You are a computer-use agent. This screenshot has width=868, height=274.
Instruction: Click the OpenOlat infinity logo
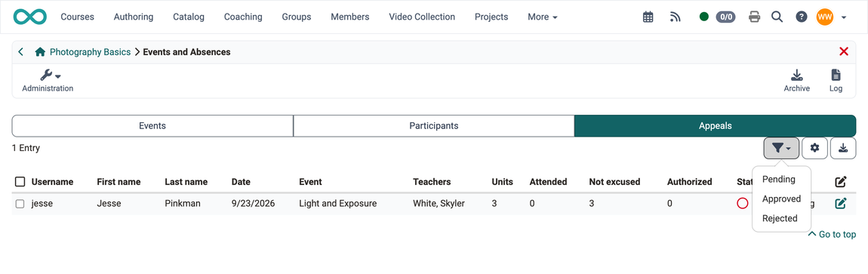tap(30, 17)
